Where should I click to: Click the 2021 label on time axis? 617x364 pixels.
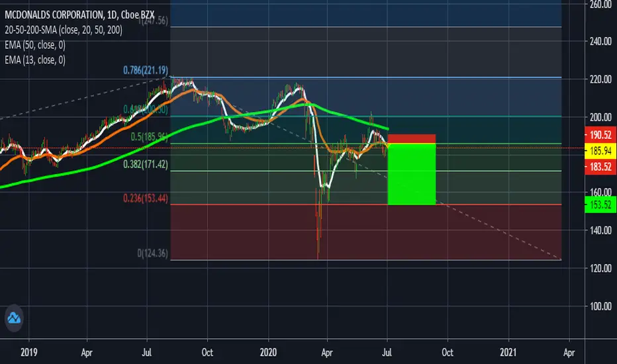[508, 352]
